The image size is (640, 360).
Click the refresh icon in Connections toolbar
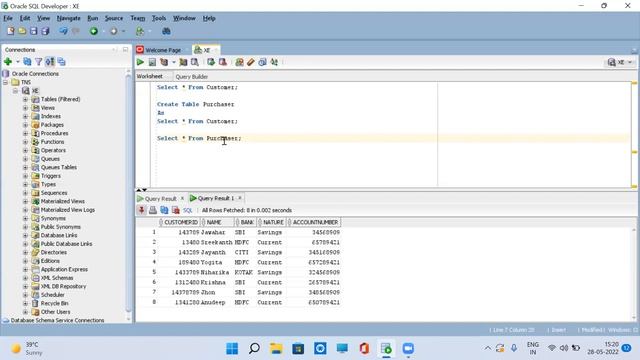click(27, 62)
